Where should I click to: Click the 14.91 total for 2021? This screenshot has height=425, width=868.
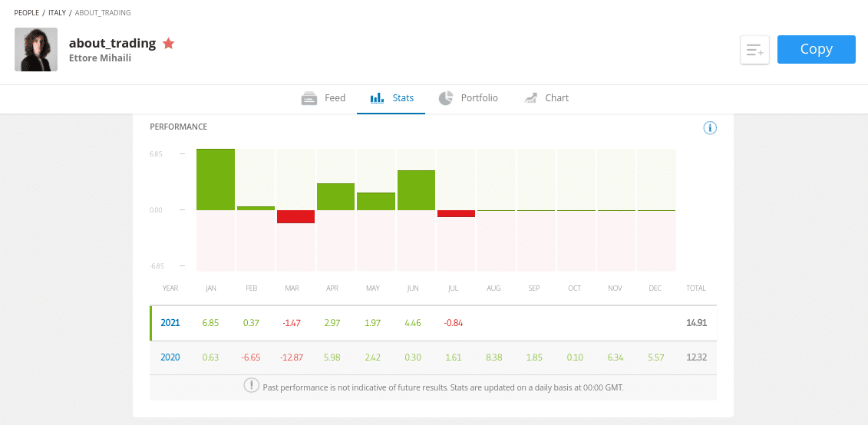(696, 323)
